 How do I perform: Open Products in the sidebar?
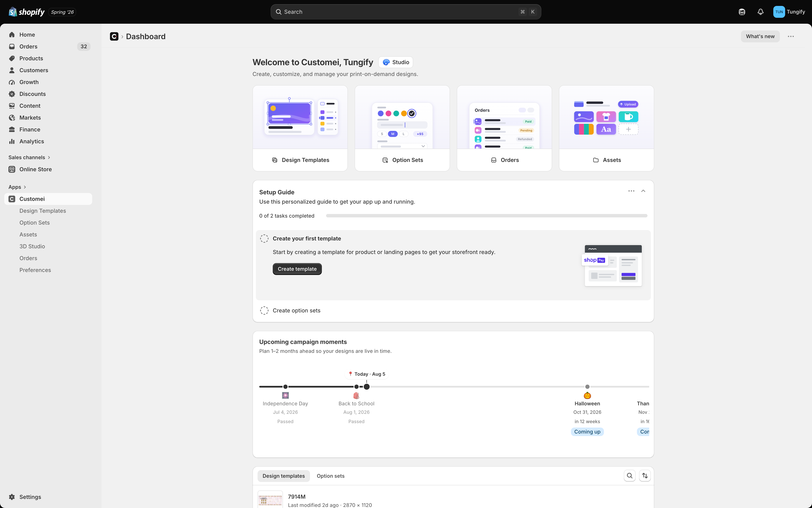(x=49, y=58)
